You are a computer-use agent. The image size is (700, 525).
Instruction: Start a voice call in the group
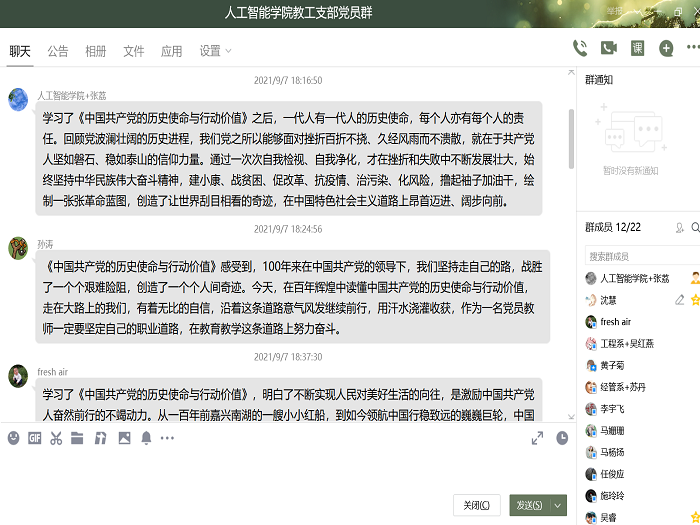(x=580, y=48)
